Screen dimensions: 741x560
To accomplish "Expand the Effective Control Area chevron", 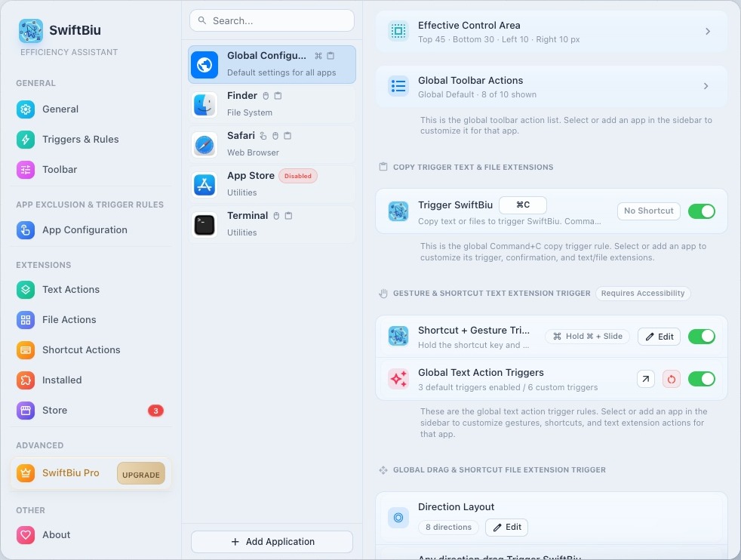I will pyautogui.click(x=708, y=31).
